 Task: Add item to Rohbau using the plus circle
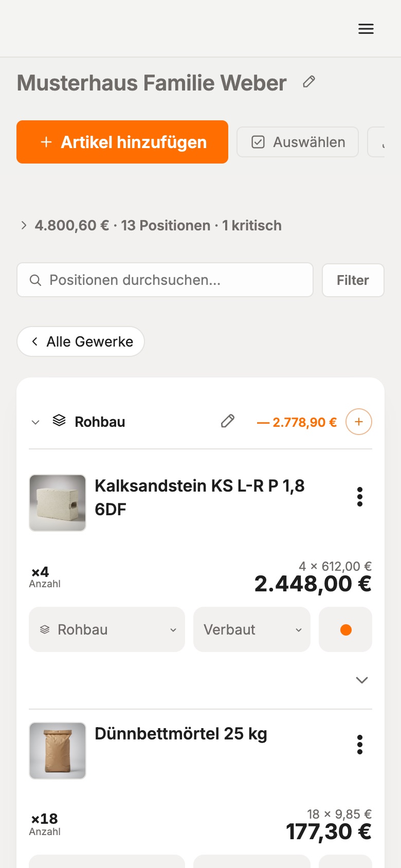pos(359,422)
